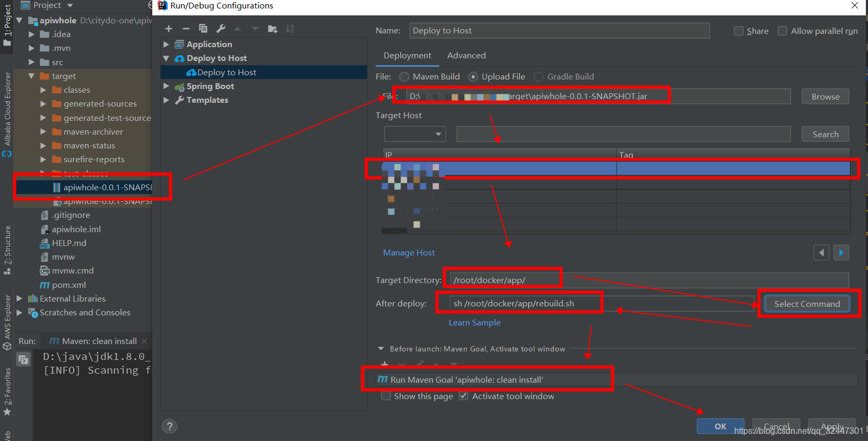Copy configuration using the copy icon
This screenshot has height=441, width=868.
click(203, 29)
